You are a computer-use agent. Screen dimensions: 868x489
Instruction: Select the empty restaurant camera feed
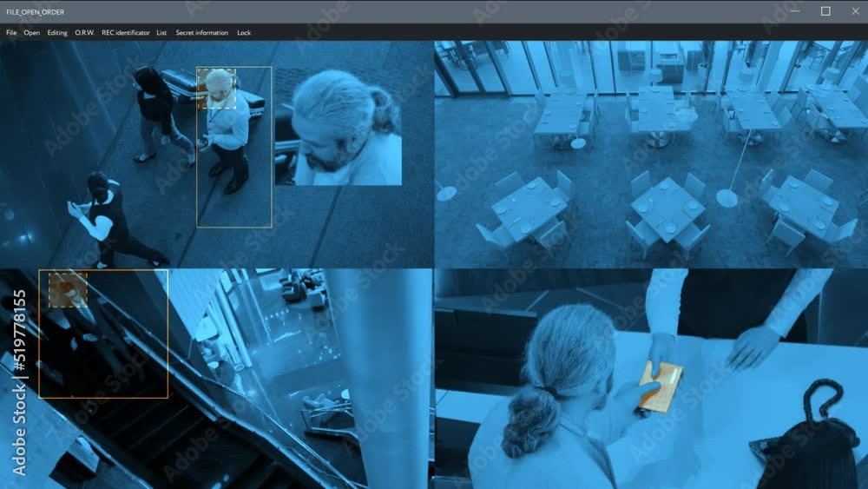[651, 155]
